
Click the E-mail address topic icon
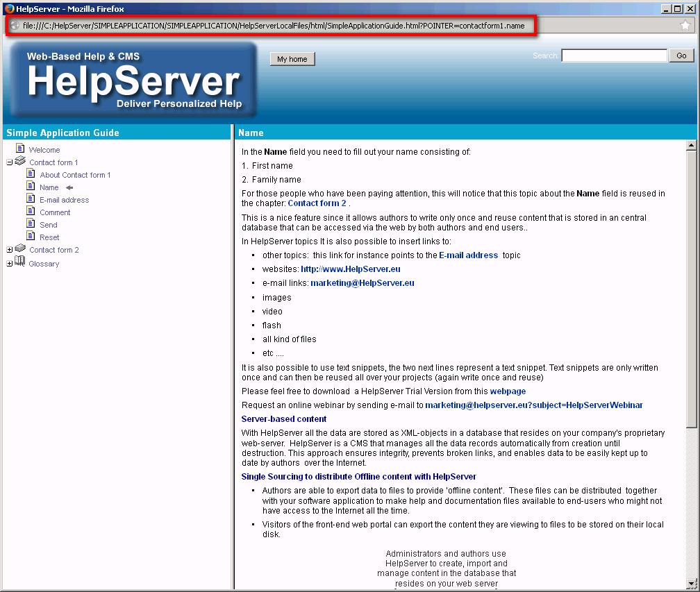coord(32,199)
